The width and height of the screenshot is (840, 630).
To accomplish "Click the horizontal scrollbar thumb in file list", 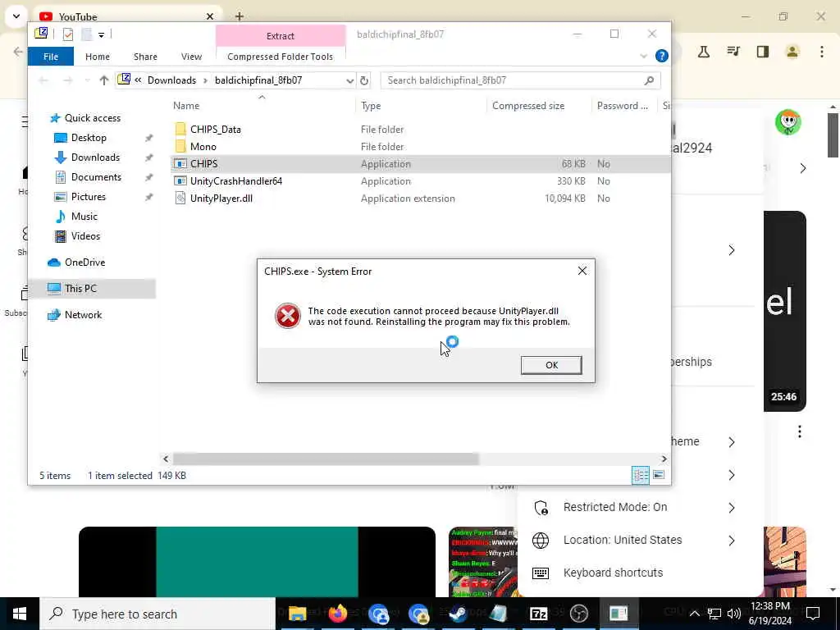I will point(326,459).
